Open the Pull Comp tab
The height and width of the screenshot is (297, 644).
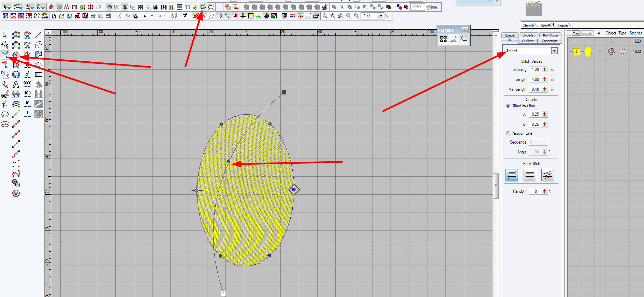[x=550, y=35]
